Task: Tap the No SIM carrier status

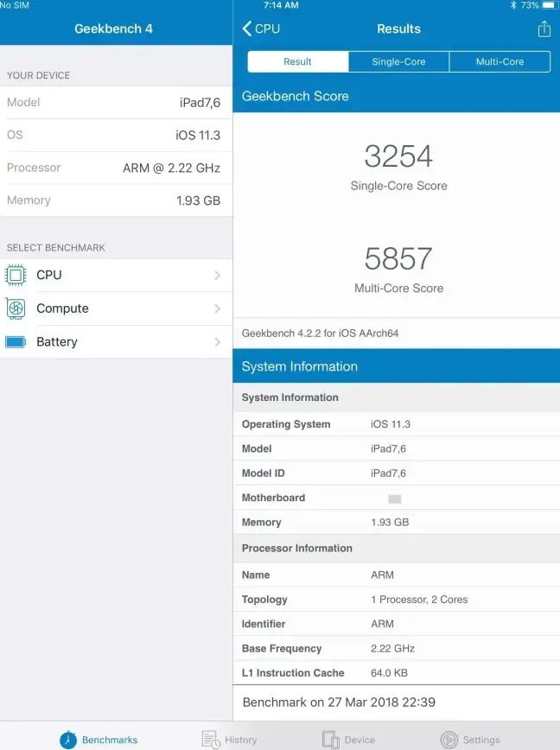Action: [x=15, y=5]
